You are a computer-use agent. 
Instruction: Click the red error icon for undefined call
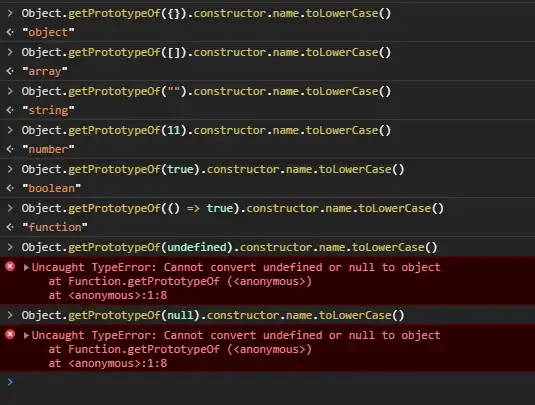click(x=10, y=266)
